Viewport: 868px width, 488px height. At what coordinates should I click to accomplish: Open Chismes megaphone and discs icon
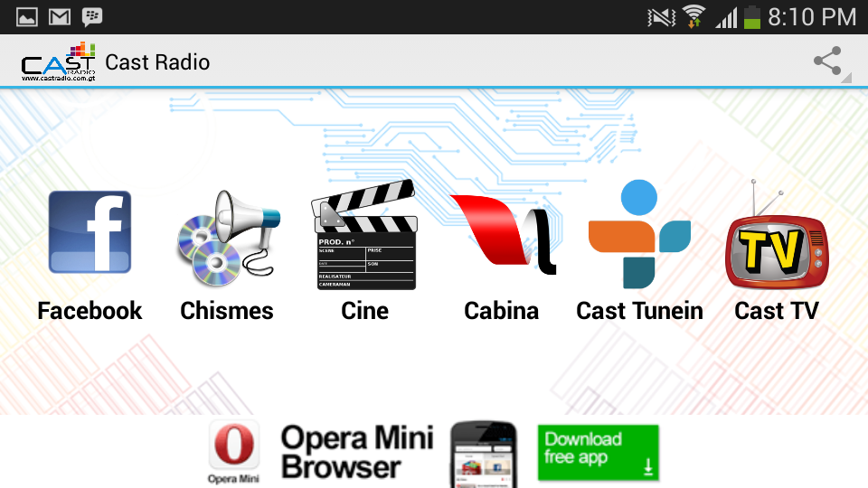click(x=228, y=238)
